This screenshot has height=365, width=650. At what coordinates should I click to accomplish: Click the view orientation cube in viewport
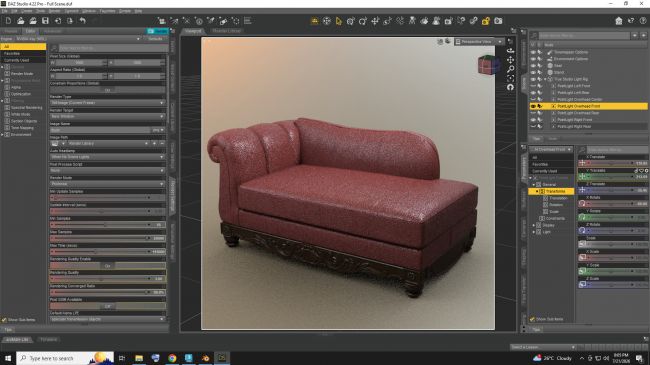coord(488,65)
